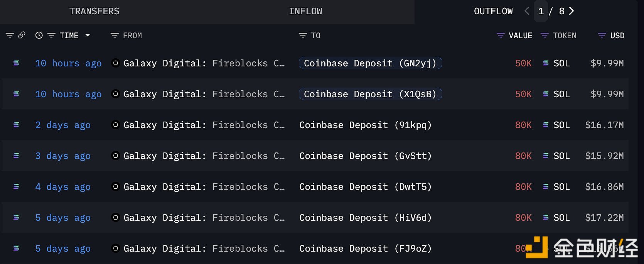This screenshot has width=644, height=264.
Task: Go to next page with right chevron
Action: click(x=572, y=11)
